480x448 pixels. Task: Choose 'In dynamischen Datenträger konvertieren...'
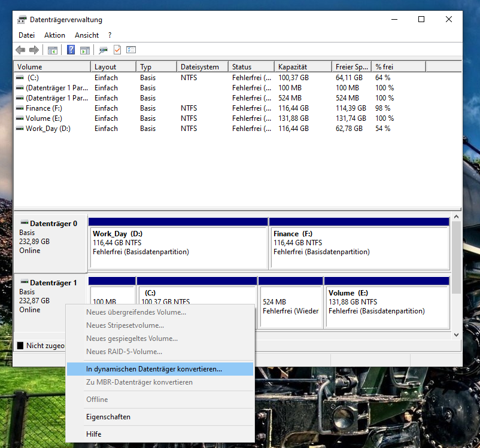154,369
